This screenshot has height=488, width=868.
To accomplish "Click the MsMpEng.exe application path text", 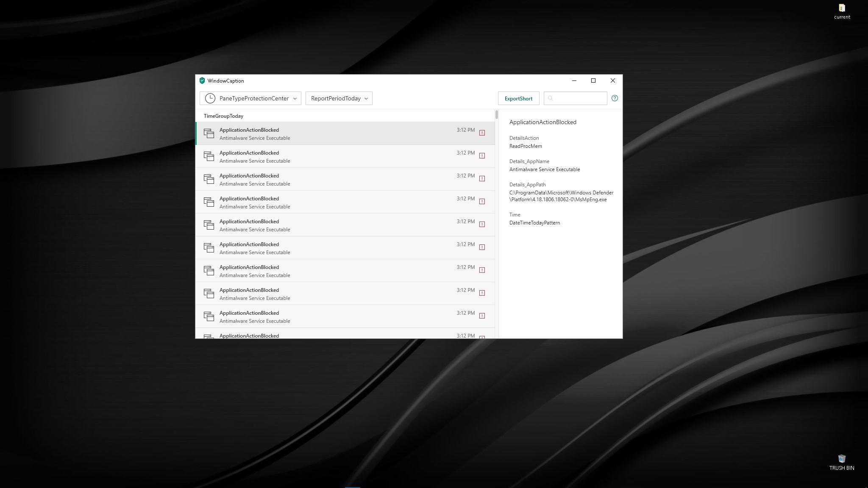I will pos(561,196).
